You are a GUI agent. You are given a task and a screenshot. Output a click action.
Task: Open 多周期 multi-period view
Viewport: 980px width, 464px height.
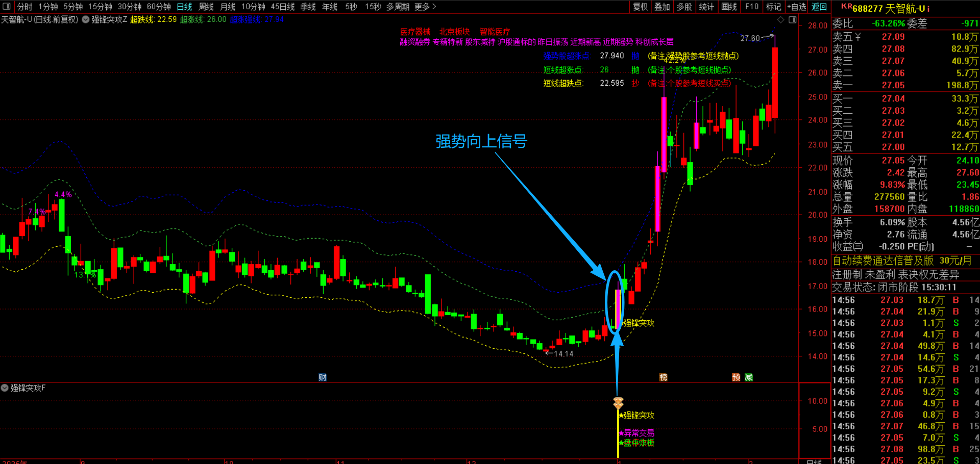coord(398,7)
